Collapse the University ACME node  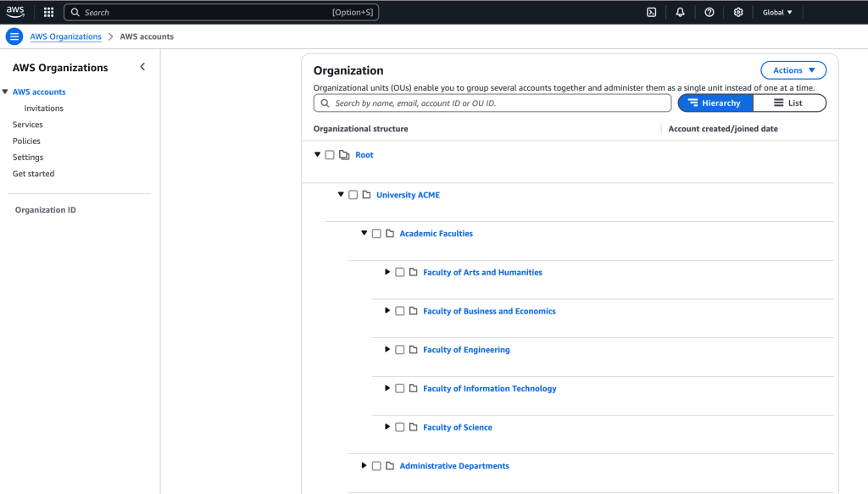pyautogui.click(x=341, y=194)
